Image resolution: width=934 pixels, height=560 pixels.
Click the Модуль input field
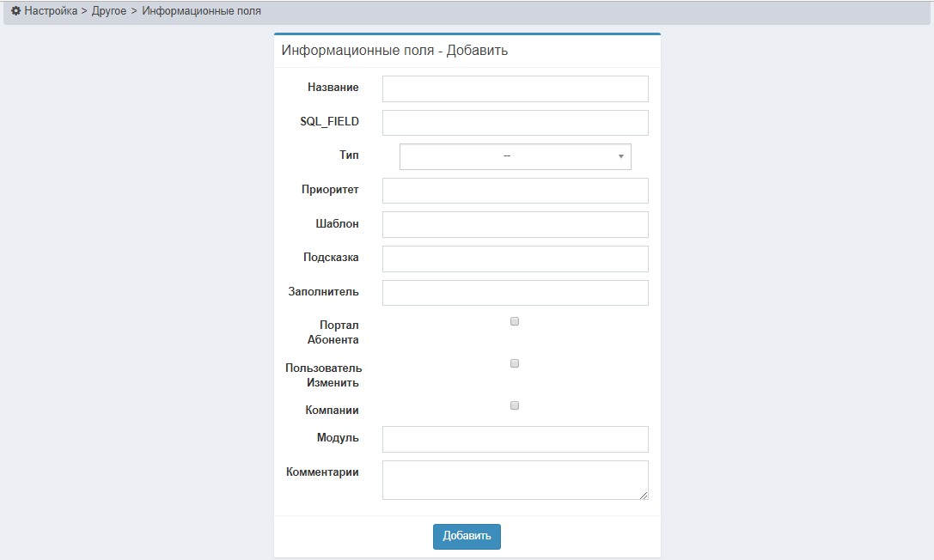(515, 439)
